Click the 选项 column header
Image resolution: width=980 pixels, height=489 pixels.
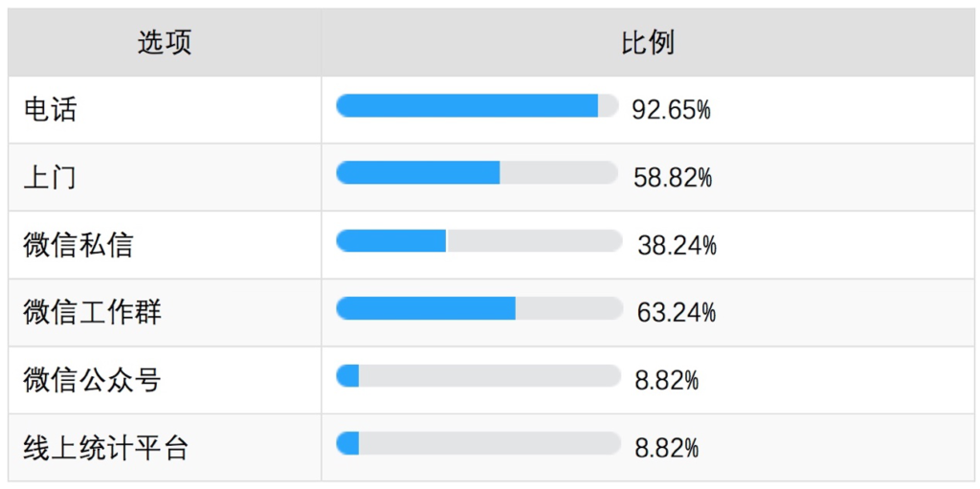coord(165,42)
